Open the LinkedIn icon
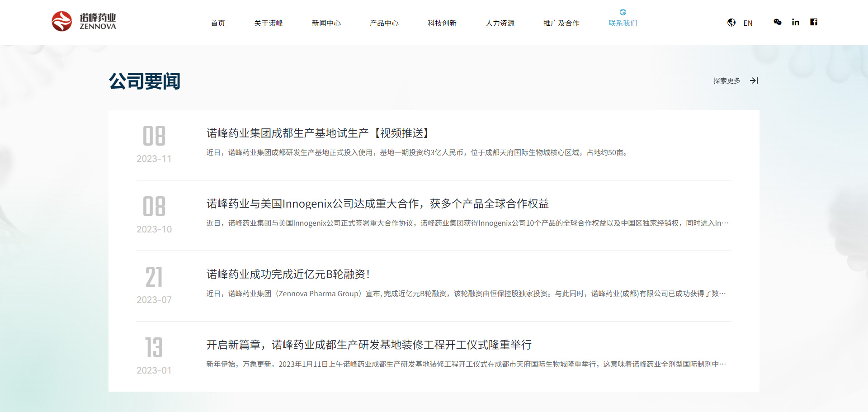The image size is (868, 412). [x=795, y=22]
